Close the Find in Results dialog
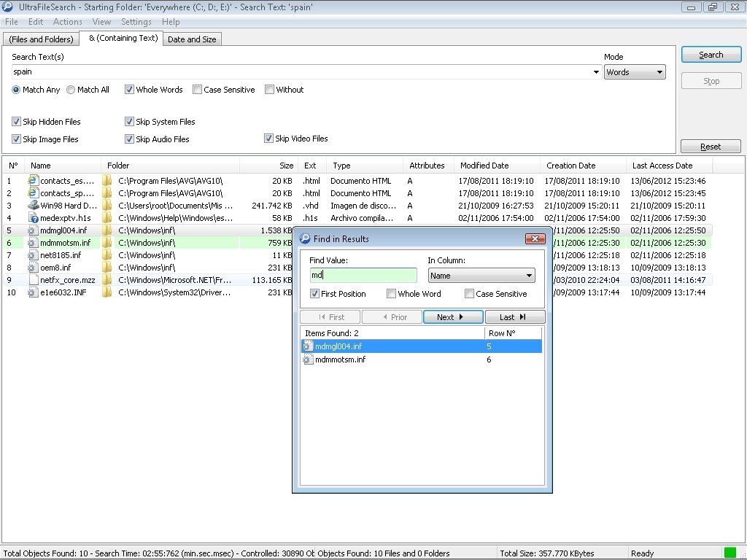The height and width of the screenshot is (560, 747). [535, 238]
